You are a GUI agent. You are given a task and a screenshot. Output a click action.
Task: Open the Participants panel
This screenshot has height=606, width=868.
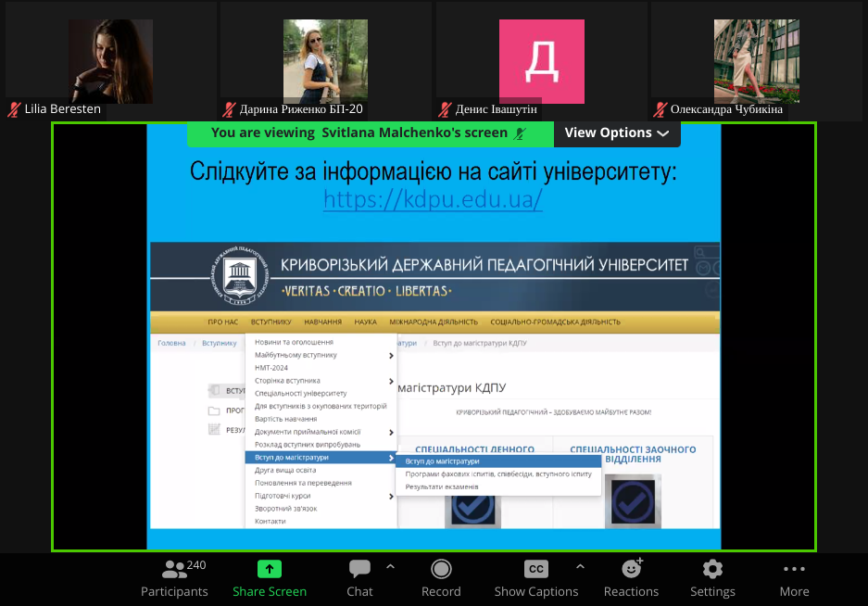click(174, 577)
